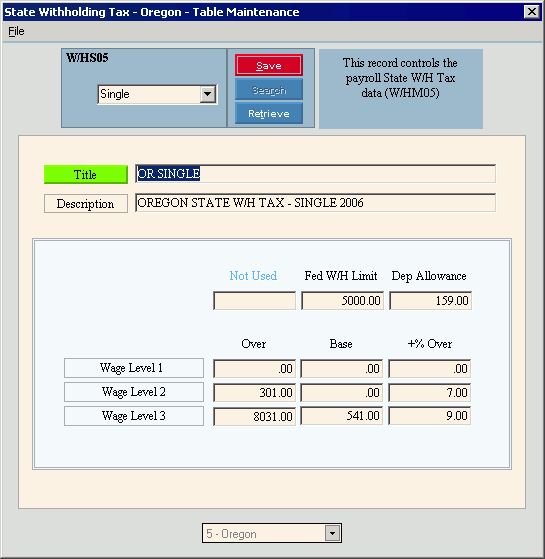Click the green Title label button
Screen dimensions: 545x559
(x=86, y=174)
